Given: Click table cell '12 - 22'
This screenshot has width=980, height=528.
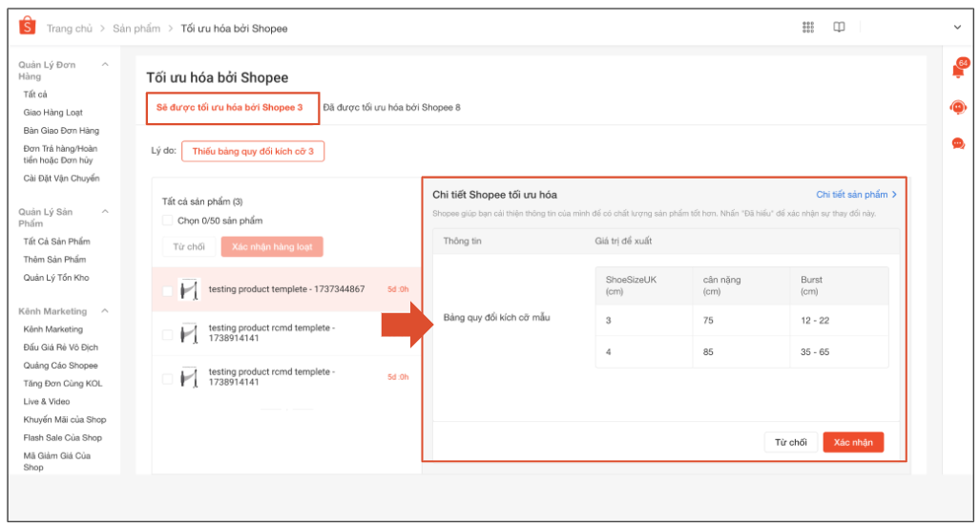Looking at the screenshot, I should click(x=815, y=320).
